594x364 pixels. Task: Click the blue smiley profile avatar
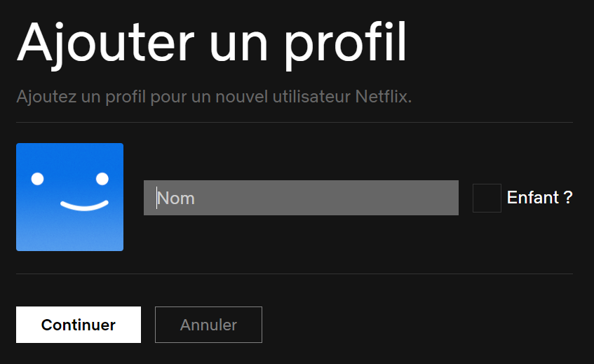pyautogui.click(x=69, y=197)
